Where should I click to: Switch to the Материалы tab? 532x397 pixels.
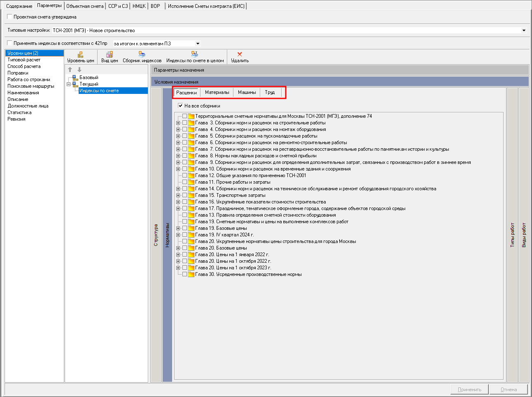click(217, 93)
